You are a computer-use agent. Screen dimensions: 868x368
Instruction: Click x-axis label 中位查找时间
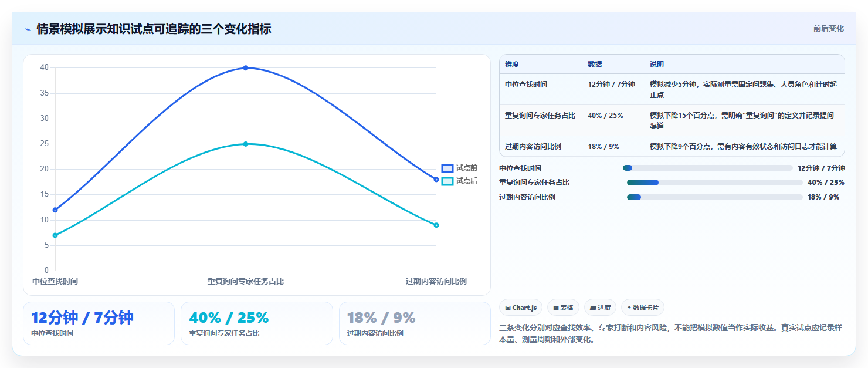[55, 281]
